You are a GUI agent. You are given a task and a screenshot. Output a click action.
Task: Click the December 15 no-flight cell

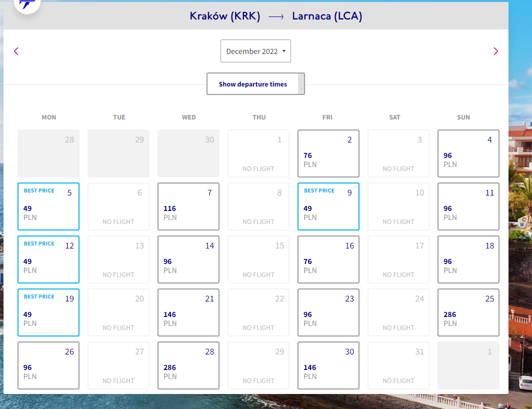pos(258,259)
